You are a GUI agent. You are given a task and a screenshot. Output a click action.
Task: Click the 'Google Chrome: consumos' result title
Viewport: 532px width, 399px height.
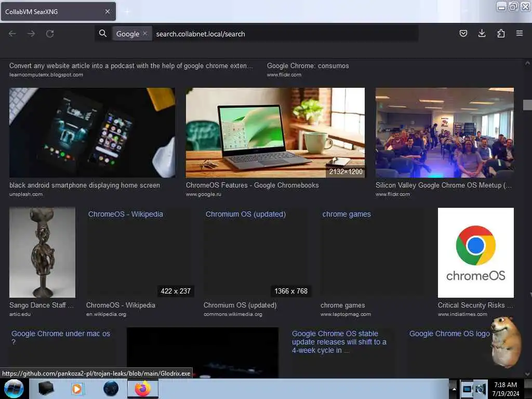point(308,66)
